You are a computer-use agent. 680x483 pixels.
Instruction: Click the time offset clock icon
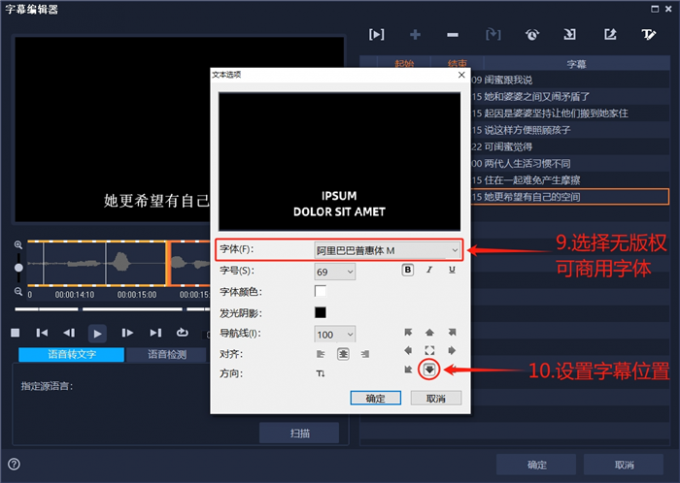point(532,34)
